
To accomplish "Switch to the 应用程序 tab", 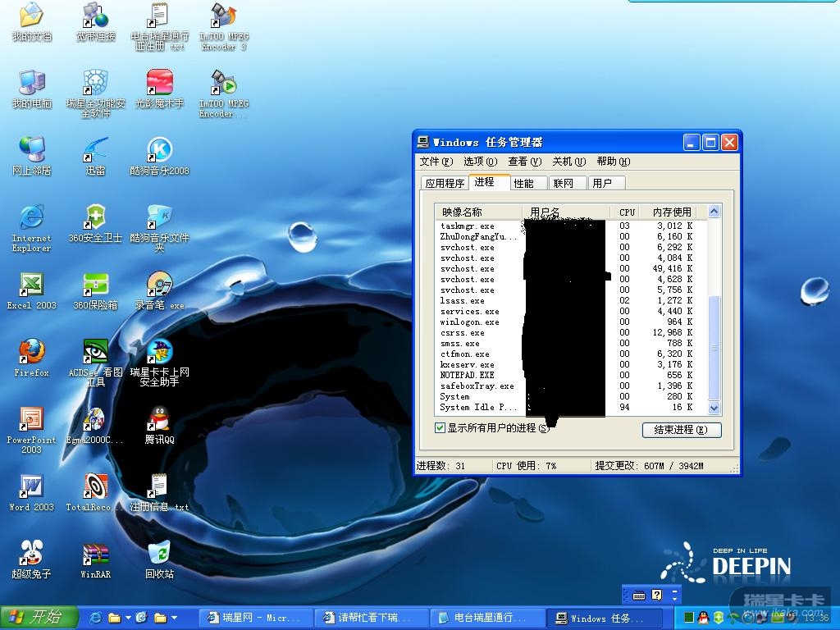I will 445,183.
